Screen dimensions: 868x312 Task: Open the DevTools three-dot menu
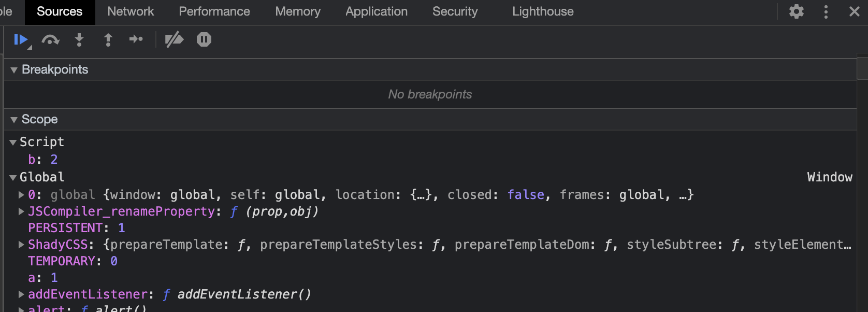pos(826,11)
